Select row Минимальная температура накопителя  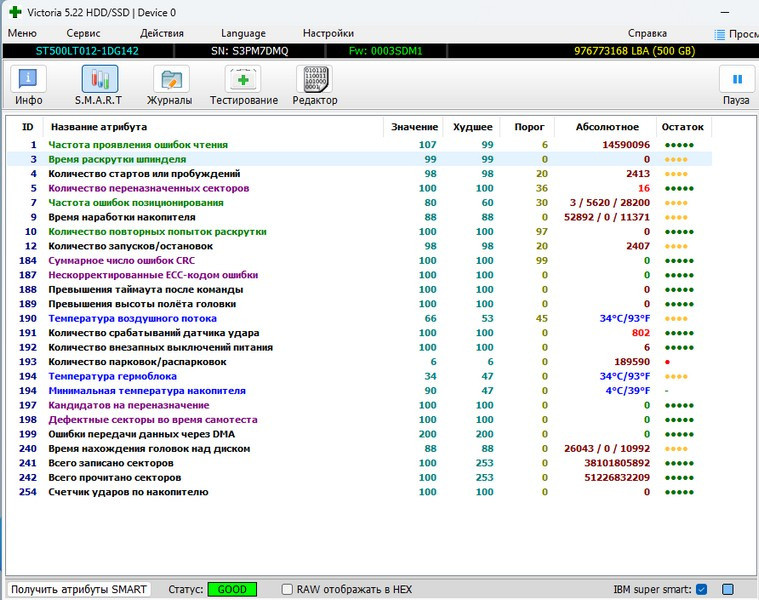pos(359,390)
